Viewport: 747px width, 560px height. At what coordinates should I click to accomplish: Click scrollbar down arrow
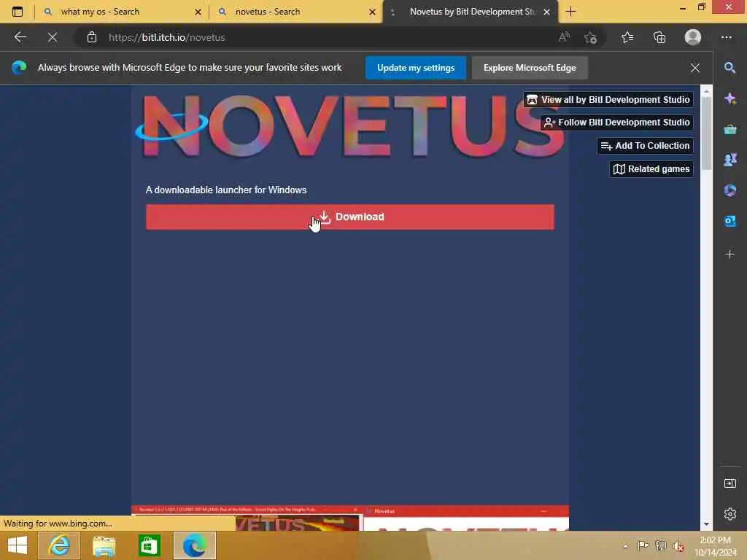[706, 524]
